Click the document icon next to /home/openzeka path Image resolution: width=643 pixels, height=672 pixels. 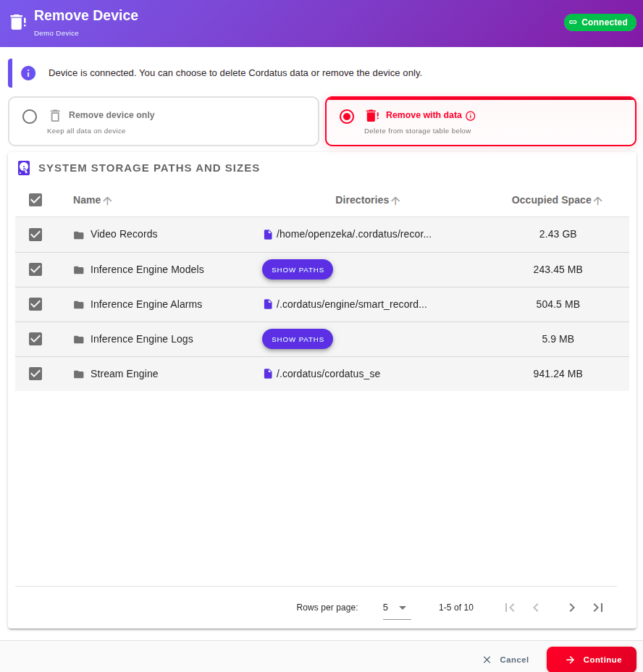point(267,234)
